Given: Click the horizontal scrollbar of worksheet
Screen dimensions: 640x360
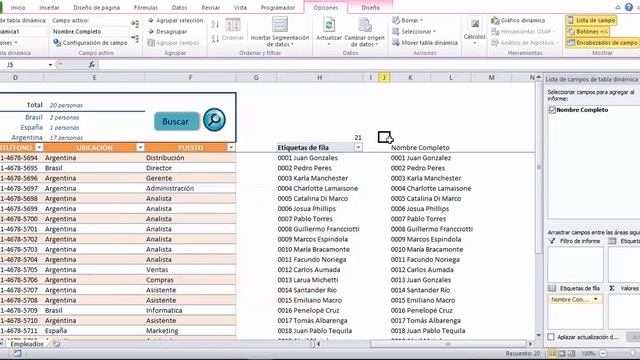Looking at the screenshot, I should [x=448, y=344].
